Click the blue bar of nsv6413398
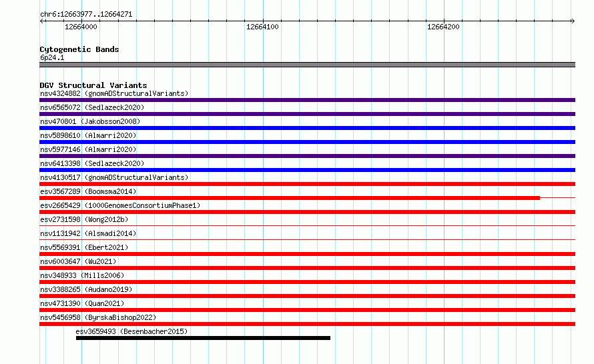This screenshot has height=364, width=594. pyautogui.click(x=307, y=170)
